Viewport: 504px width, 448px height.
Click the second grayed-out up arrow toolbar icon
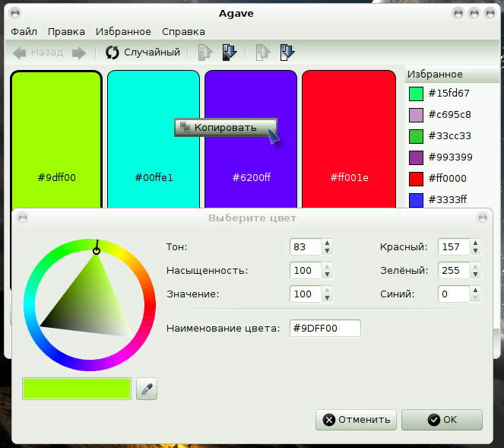tap(263, 52)
